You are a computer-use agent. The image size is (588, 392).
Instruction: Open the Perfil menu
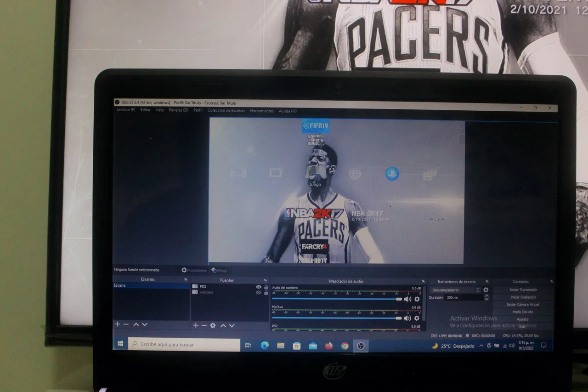click(198, 110)
